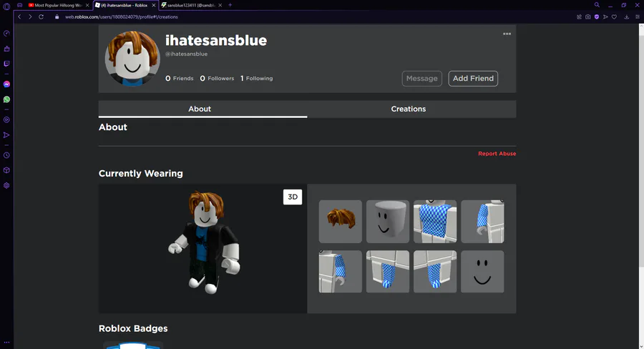Open the 0 Friends list

[x=180, y=79]
